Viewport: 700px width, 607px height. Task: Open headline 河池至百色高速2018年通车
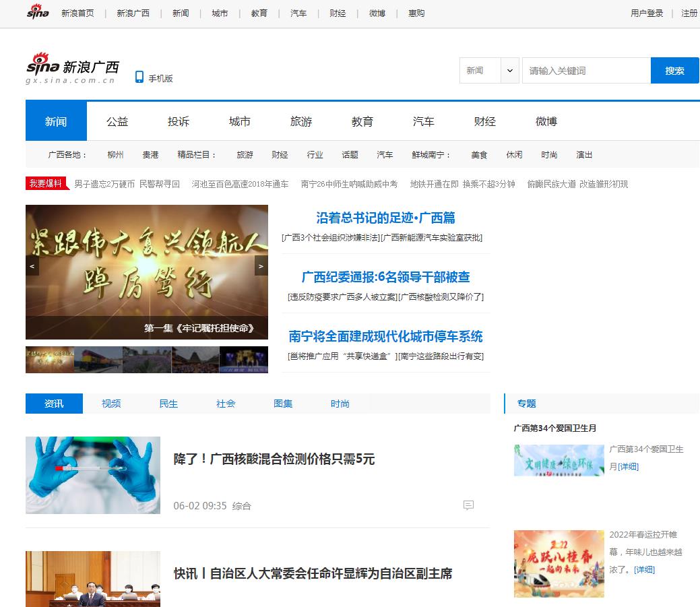click(x=240, y=184)
